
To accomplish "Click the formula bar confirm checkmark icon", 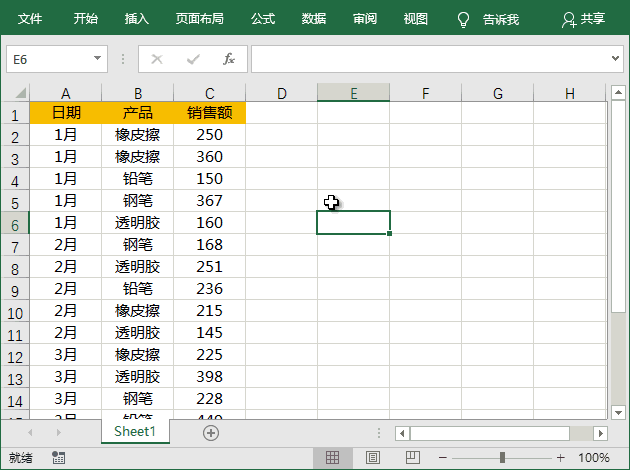I will point(193,59).
